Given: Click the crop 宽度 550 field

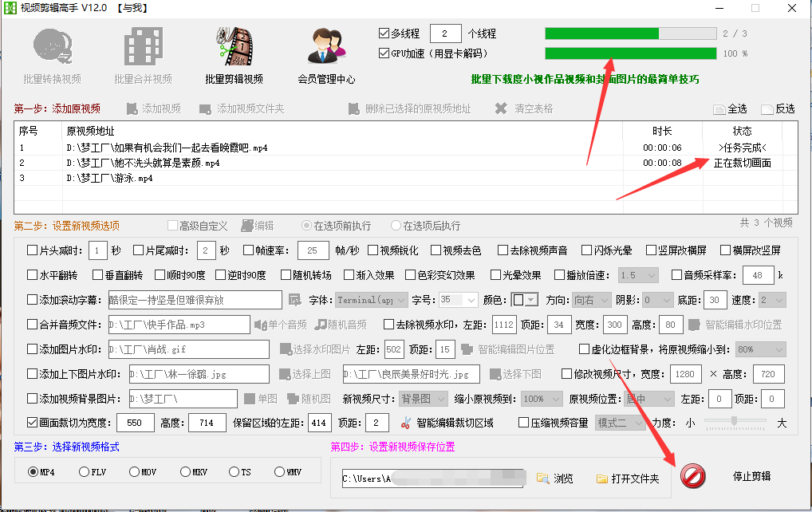Looking at the screenshot, I should [135, 423].
